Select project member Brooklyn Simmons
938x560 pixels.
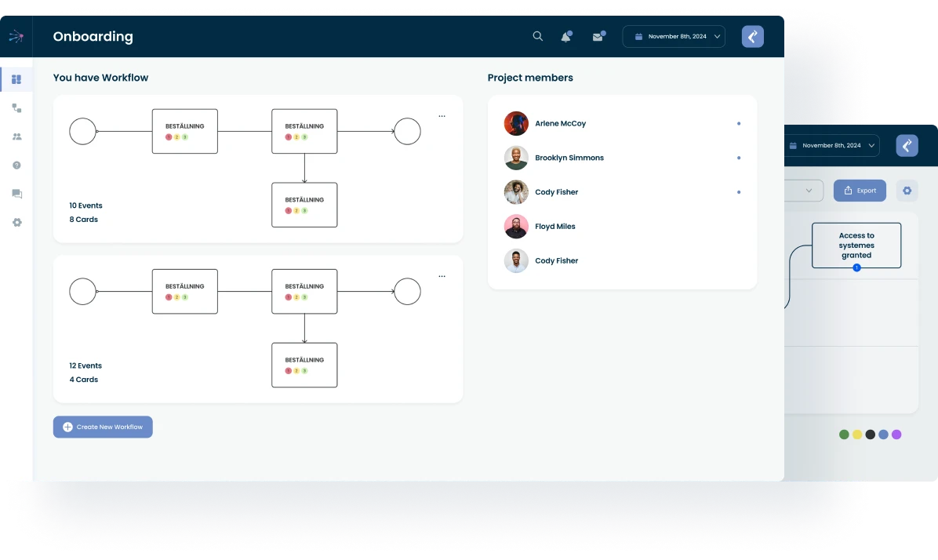569,158
